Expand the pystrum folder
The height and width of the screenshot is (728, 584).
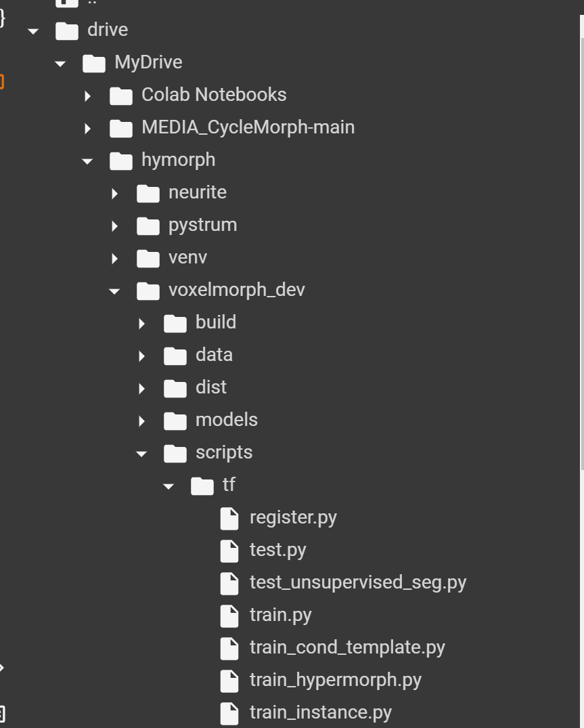114,226
